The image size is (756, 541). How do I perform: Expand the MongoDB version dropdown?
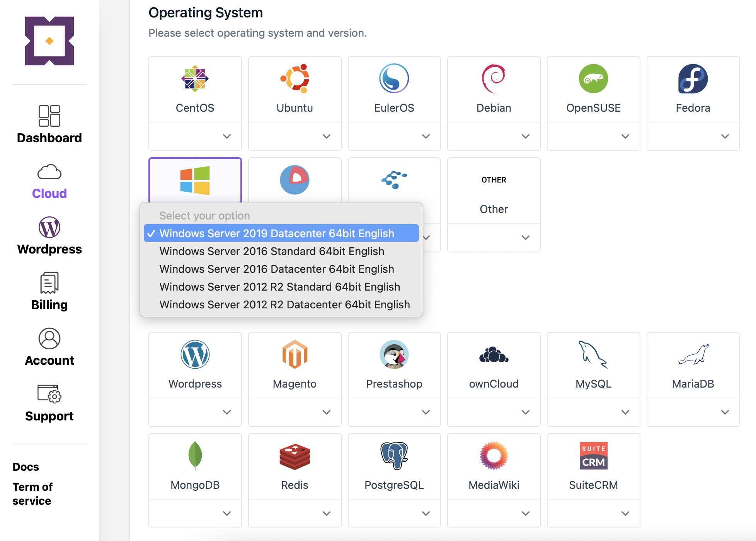tap(195, 514)
